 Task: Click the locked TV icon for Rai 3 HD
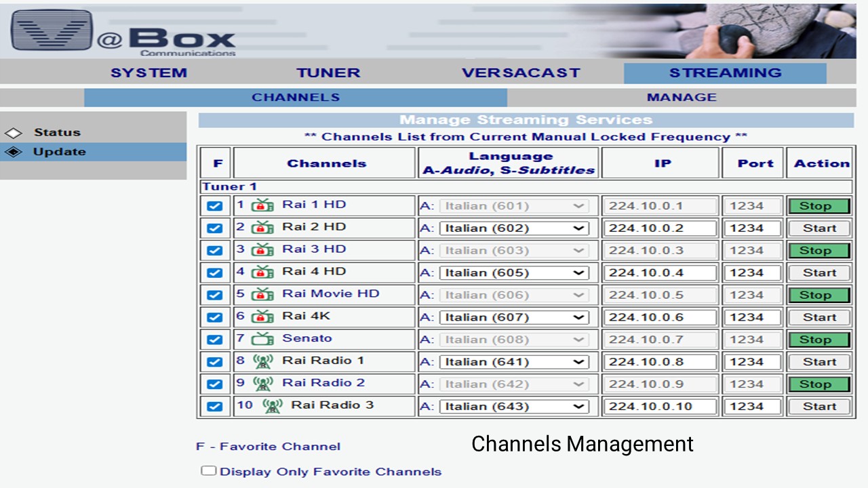[262, 250]
